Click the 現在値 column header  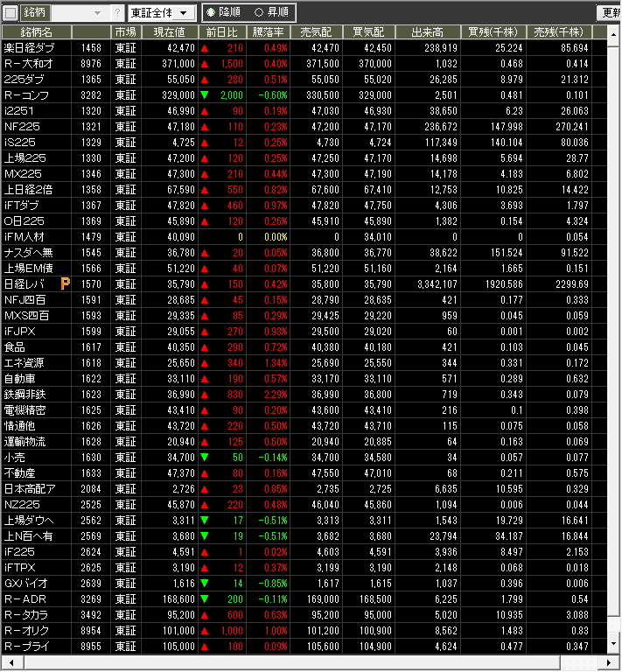point(169,31)
